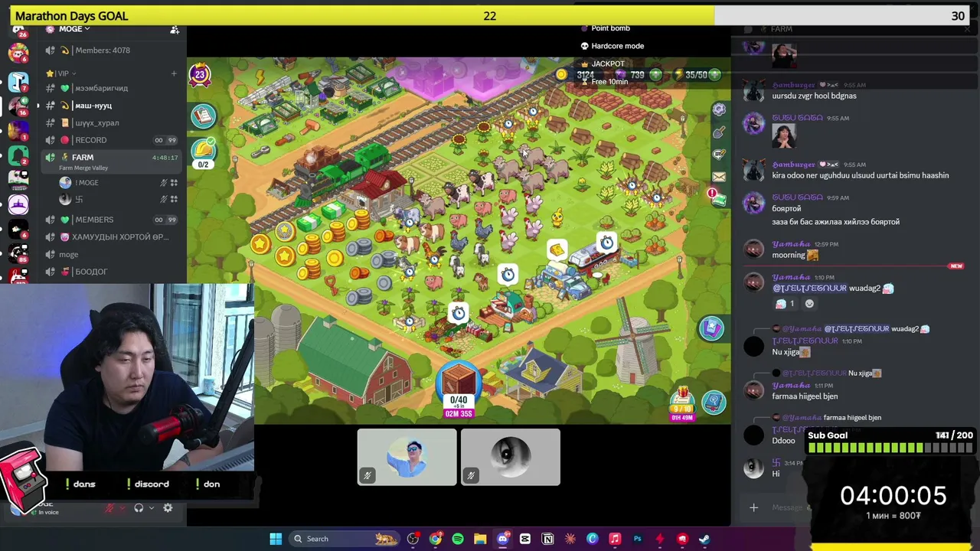This screenshot has width=980, height=551.
Task: Add a reaction to the wuadag2 message
Action: (809, 304)
